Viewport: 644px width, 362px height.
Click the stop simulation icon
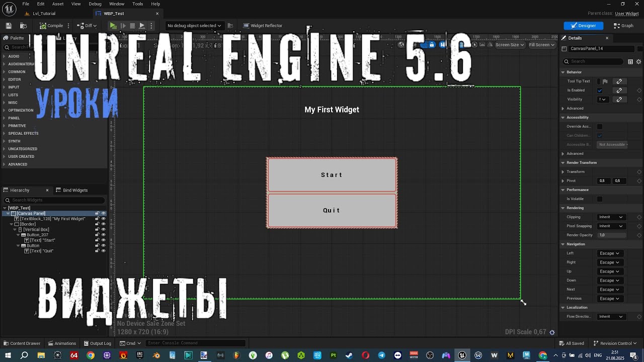[132, 26]
